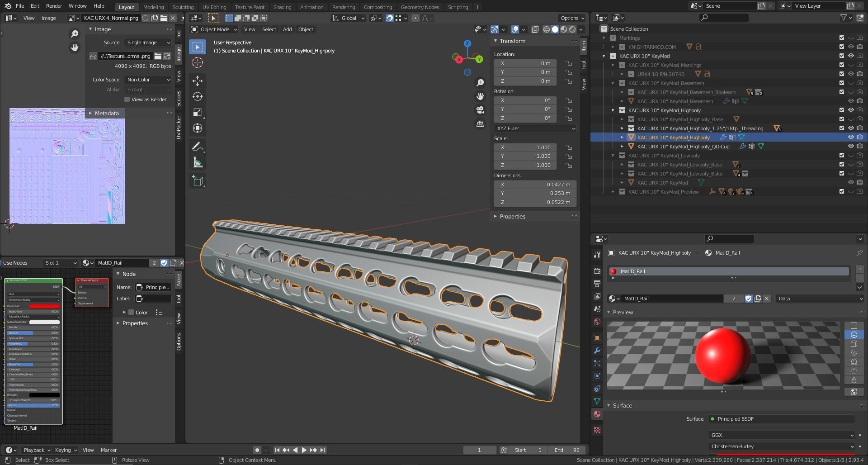
Task: Click the viewport pan hand icon
Action: point(480,96)
